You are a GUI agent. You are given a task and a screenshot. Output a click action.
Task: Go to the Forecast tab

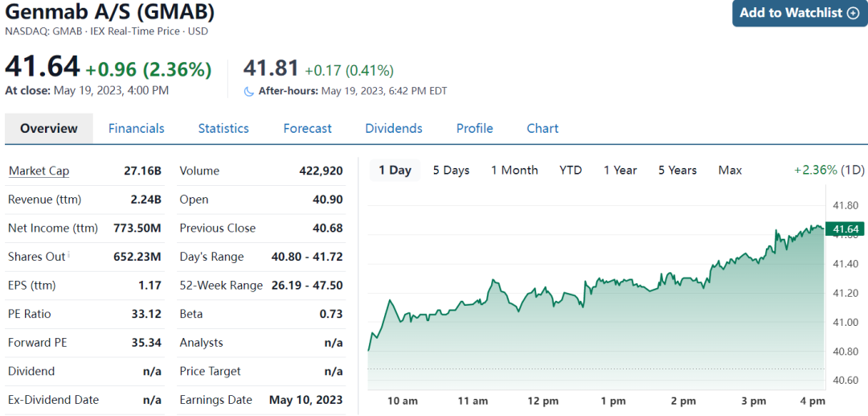pos(307,129)
